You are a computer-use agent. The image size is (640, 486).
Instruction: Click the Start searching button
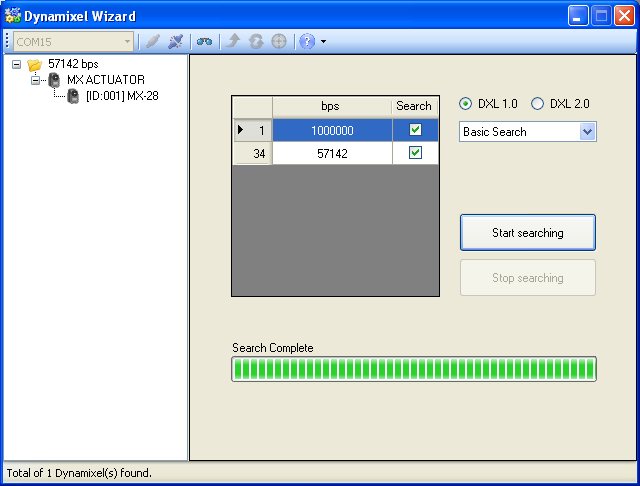[x=527, y=233]
